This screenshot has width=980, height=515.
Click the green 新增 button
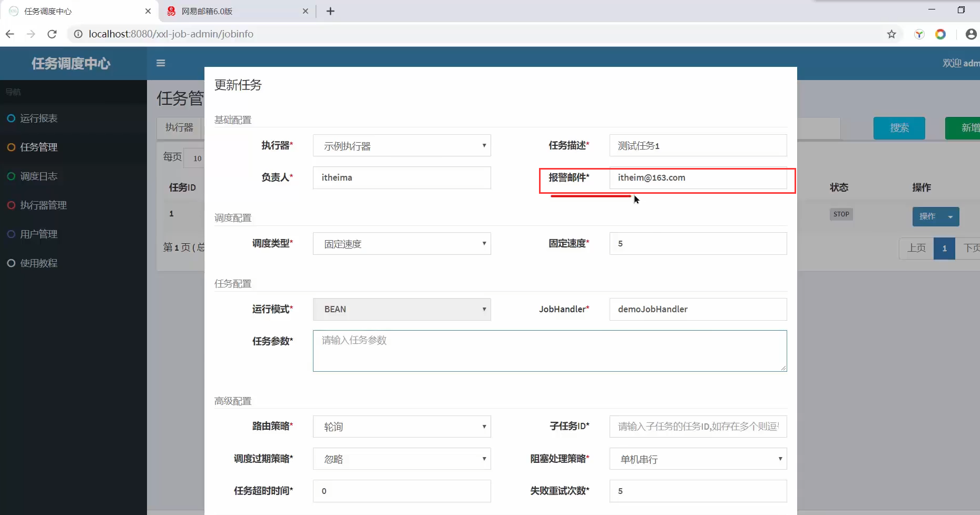coord(963,128)
